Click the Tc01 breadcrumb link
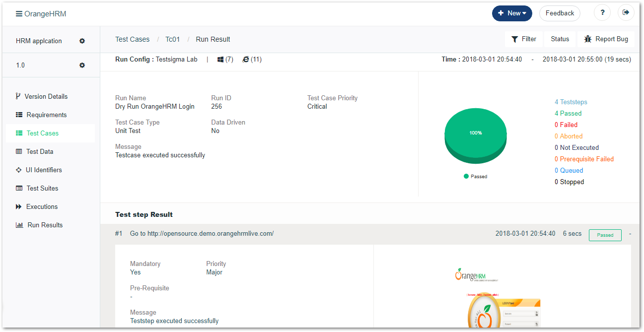 (x=172, y=39)
